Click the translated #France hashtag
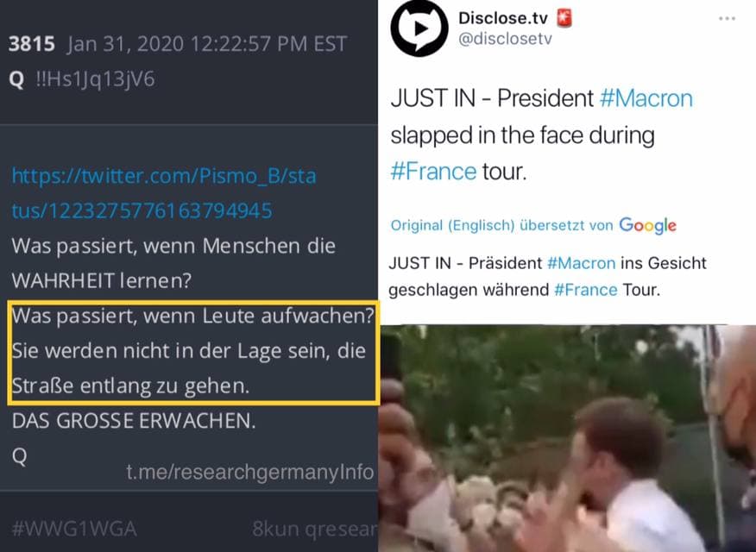Screen dimensions: 756x552 coord(586,290)
